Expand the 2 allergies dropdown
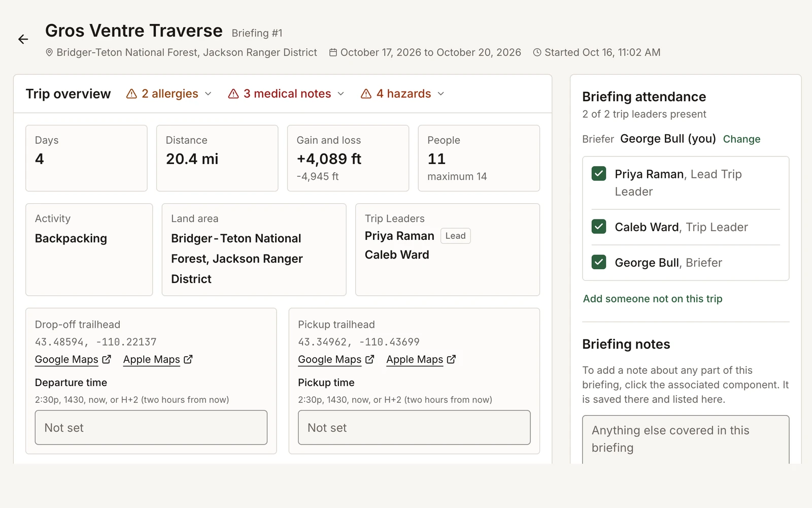This screenshot has width=812, height=508. pyautogui.click(x=169, y=94)
